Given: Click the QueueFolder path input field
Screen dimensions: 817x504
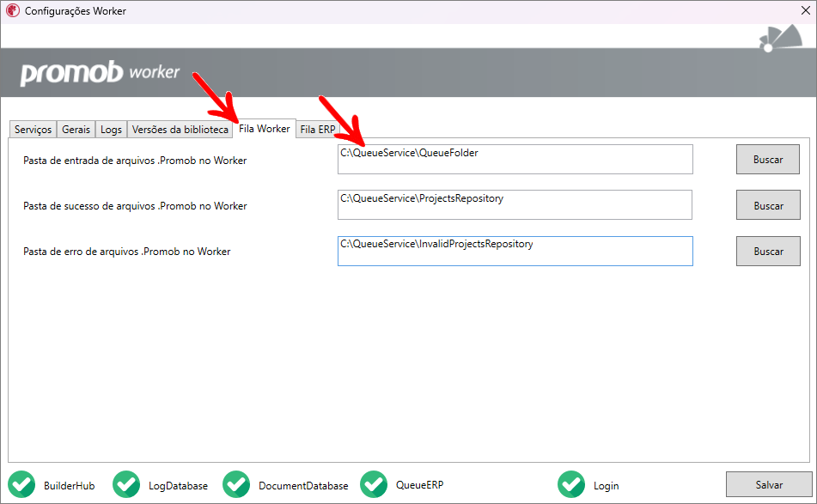Looking at the screenshot, I should 515,160.
